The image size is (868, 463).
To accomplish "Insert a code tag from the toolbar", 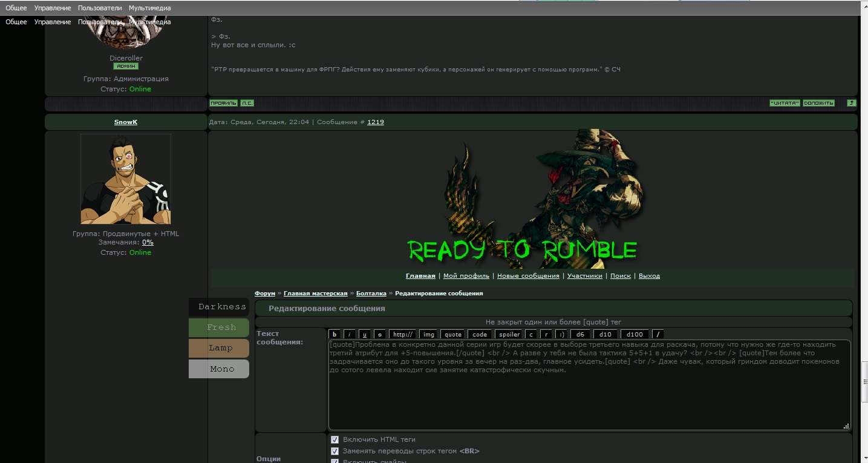I will pos(480,334).
